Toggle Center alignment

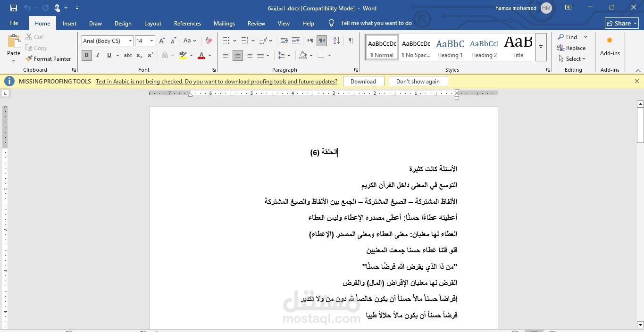tap(238, 56)
